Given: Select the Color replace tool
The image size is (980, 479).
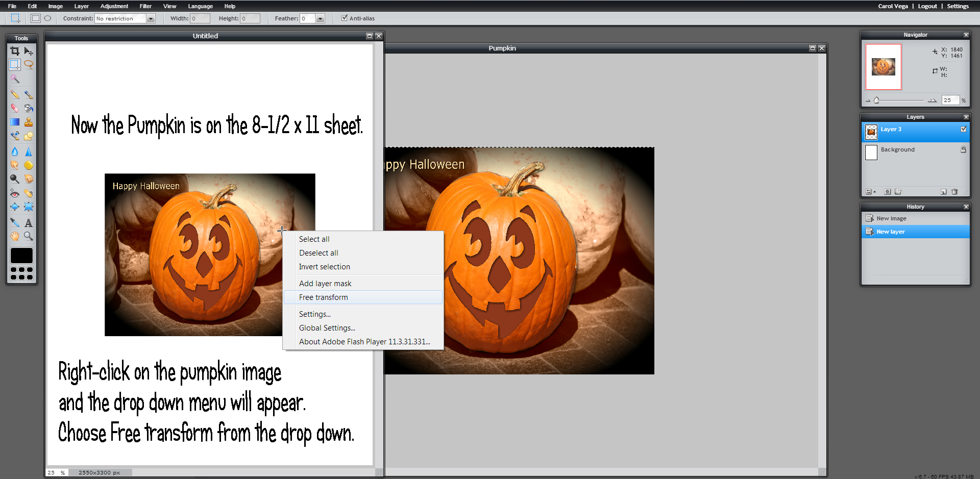Looking at the screenshot, I should (x=15, y=136).
